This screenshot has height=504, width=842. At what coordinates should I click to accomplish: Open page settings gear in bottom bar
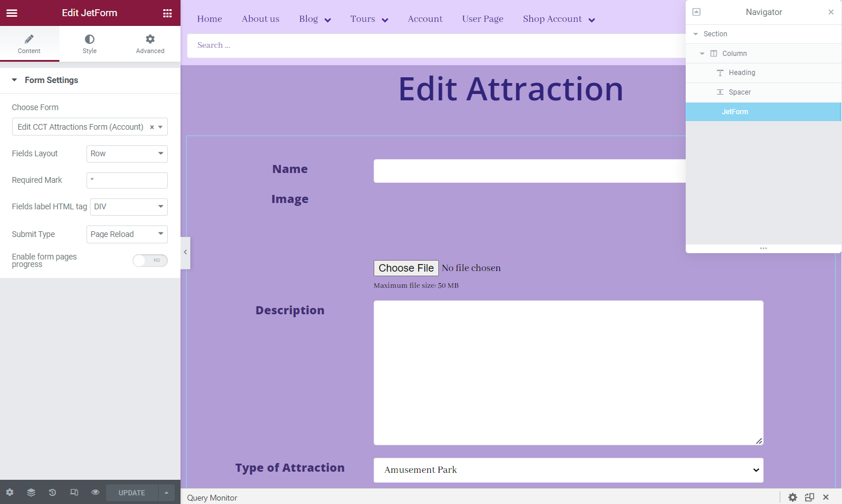tap(10, 492)
